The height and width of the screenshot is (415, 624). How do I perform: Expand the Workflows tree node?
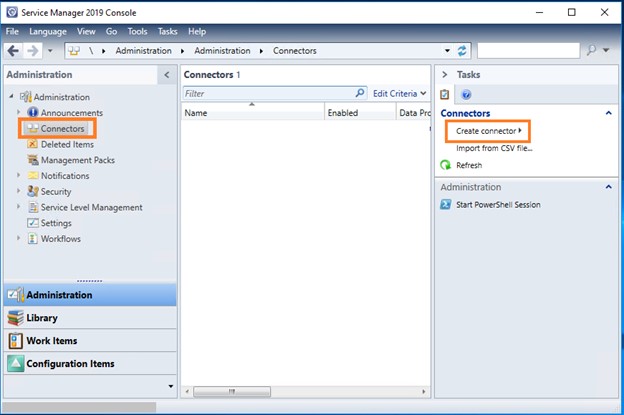click(18, 238)
